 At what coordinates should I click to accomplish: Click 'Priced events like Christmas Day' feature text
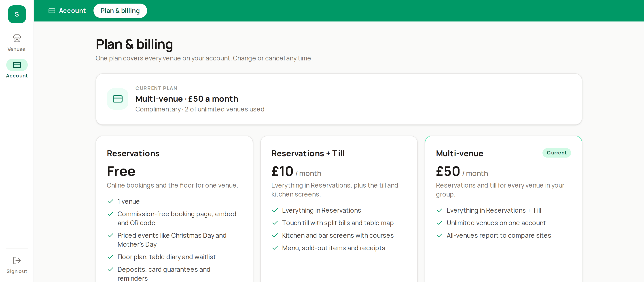point(172,240)
